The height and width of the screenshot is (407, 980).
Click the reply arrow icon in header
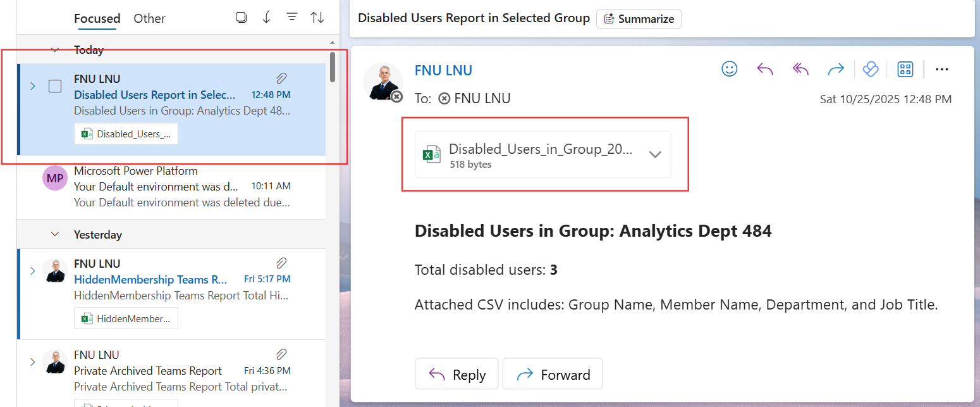click(x=765, y=69)
